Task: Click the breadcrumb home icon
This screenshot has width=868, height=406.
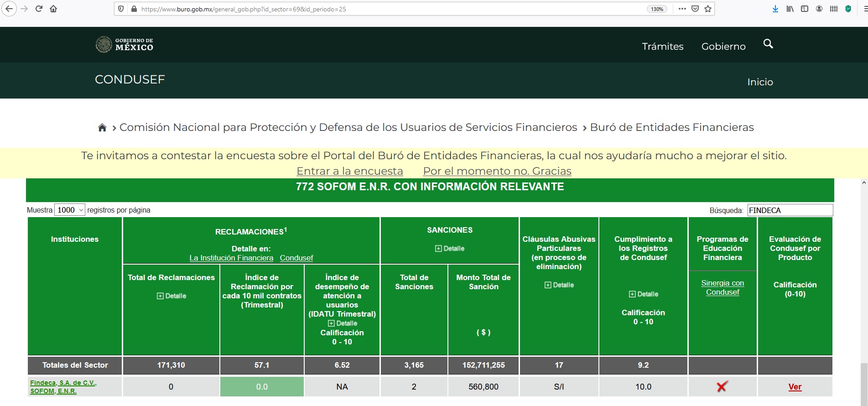Action: 102,128
